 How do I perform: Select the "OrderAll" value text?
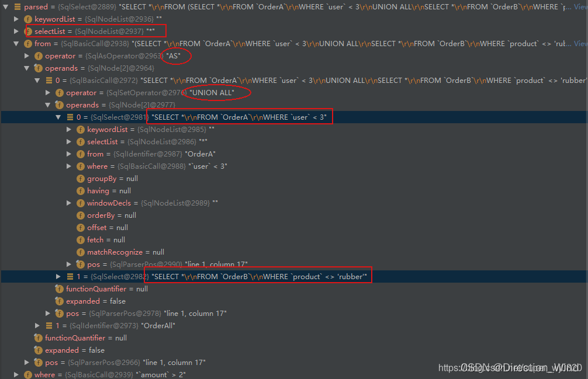[158, 325]
